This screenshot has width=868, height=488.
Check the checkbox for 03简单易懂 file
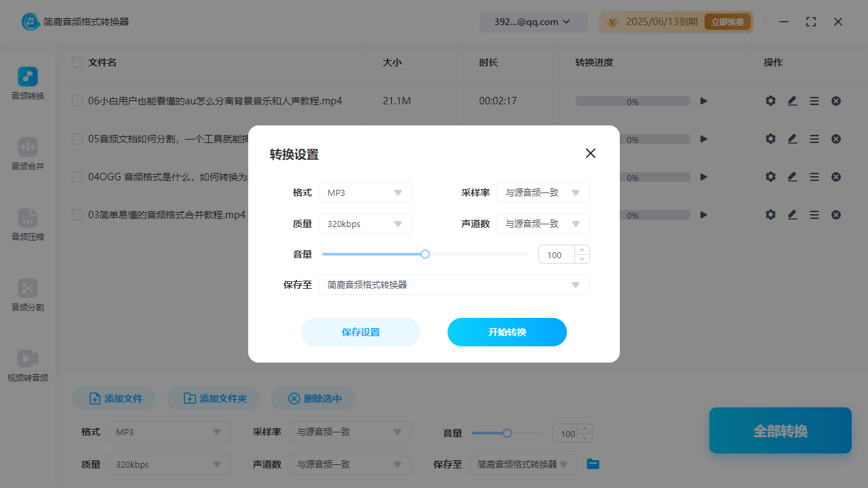coord(77,214)
